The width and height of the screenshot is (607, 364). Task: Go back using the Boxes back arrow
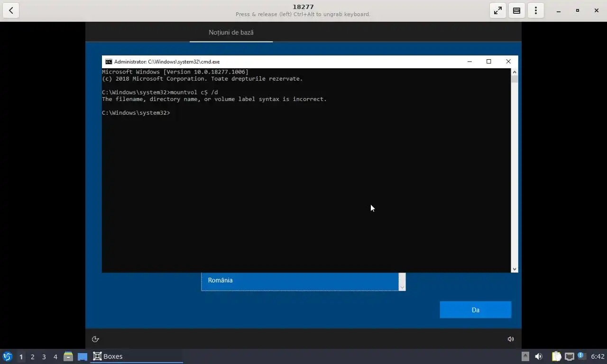[11, 10]
